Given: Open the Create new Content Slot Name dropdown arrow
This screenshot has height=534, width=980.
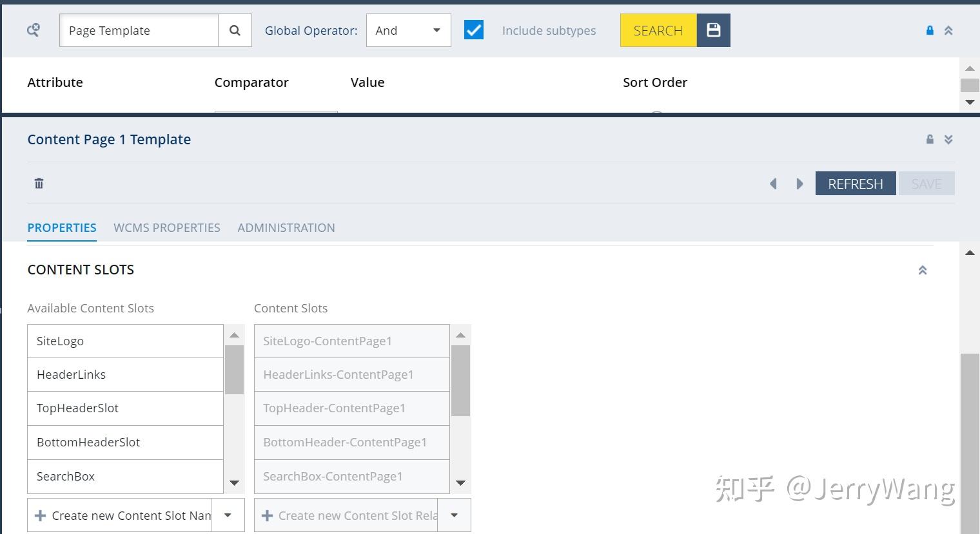Looking at the screenshot, I should [x=228, y=515].
